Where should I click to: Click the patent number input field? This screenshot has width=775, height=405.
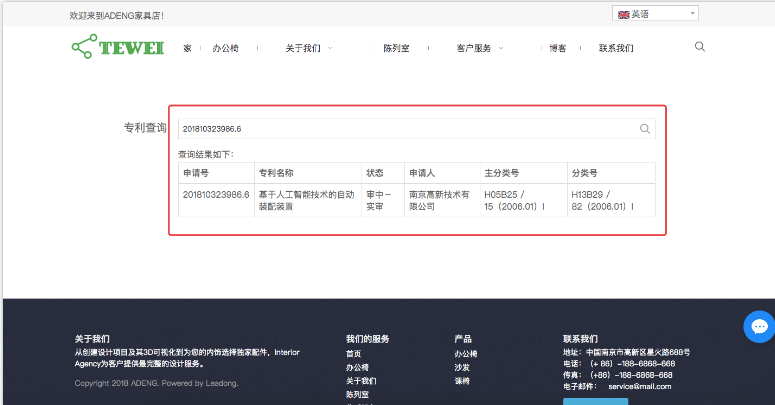click(x=405, y=129)
